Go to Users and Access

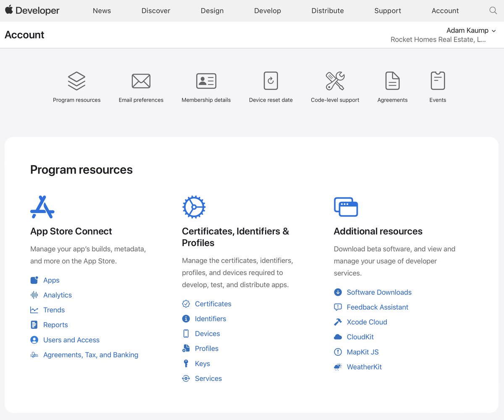71,340
